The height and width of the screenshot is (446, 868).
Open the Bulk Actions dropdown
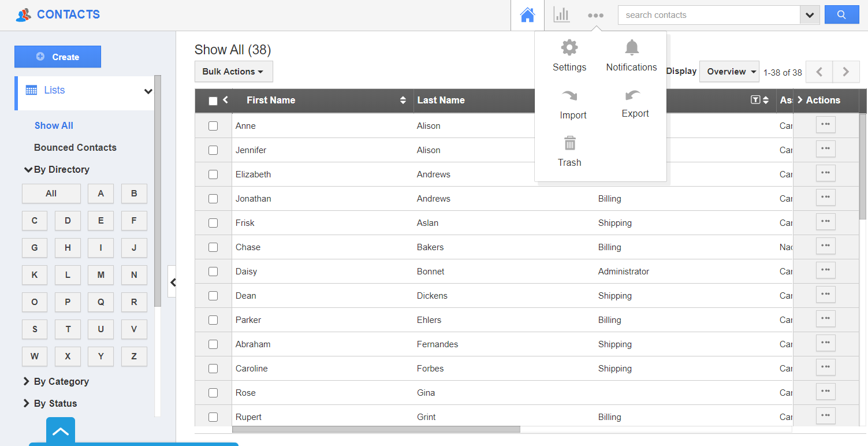233,72
